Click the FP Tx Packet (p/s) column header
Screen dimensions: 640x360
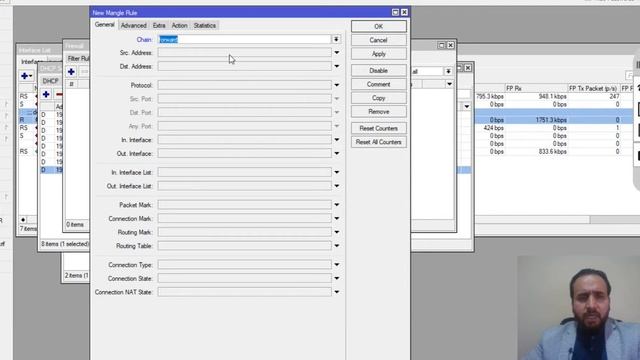pyautogui.click(x=593, y=88)
